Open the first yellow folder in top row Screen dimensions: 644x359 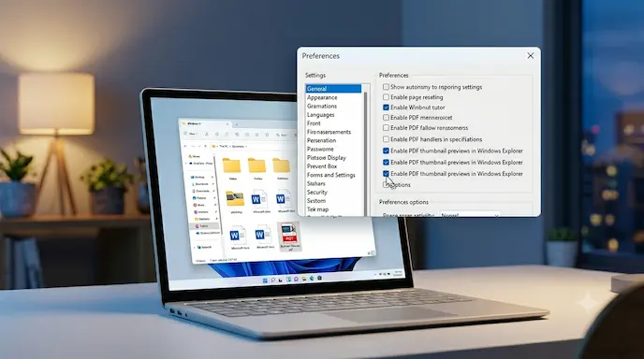pos(231,165)
